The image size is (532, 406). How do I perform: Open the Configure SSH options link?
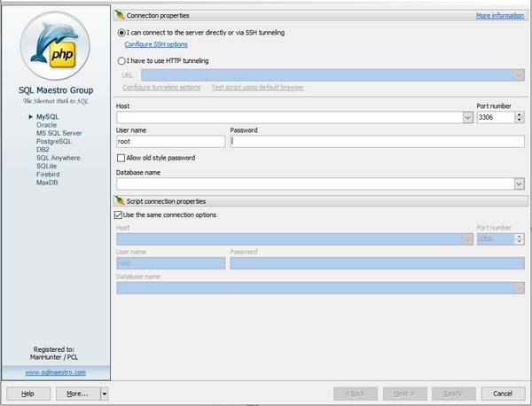click(x=156, y=44)
